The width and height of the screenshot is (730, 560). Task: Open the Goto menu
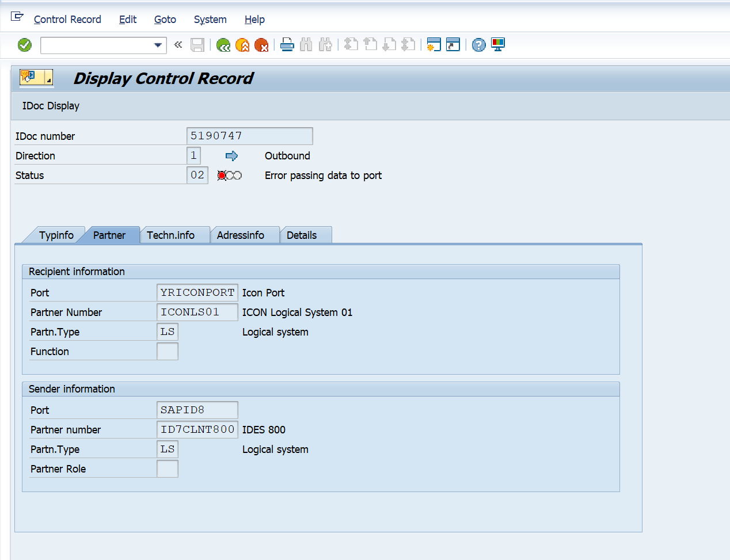pos(165,20)
